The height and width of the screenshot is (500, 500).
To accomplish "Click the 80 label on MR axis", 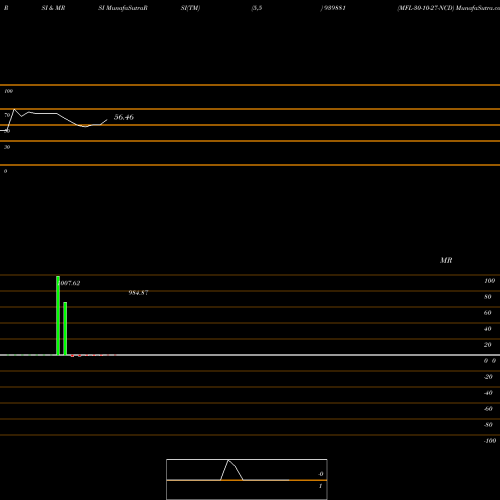I will coord(488,297).
